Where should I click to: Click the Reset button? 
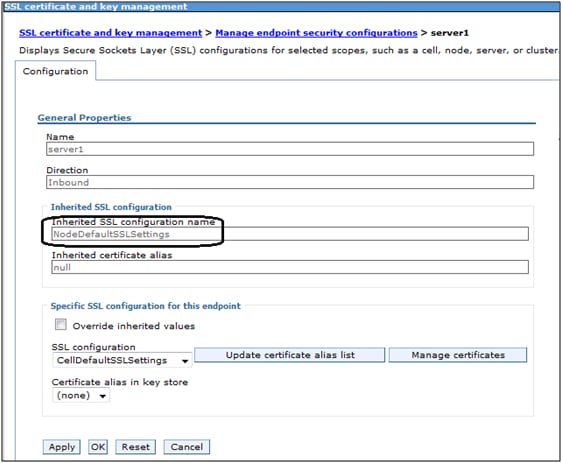click(135, 447)
